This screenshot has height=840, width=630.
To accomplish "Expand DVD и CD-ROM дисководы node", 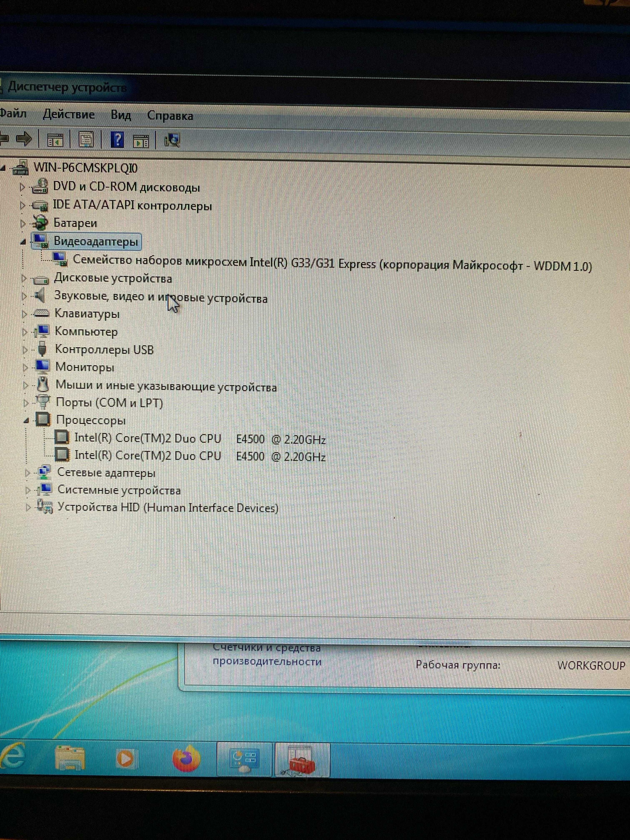I will 22,187.
